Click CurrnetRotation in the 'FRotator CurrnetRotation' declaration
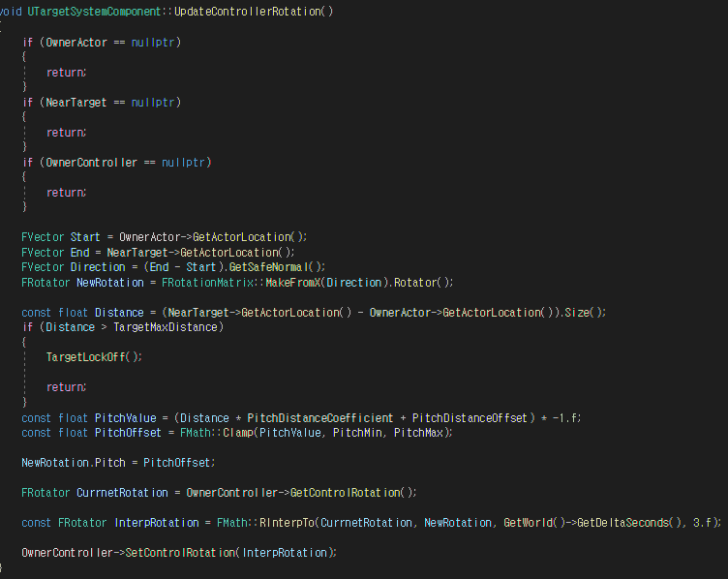Image resolution: width=728 pixels, height=579 pixels. coord(122,493)
